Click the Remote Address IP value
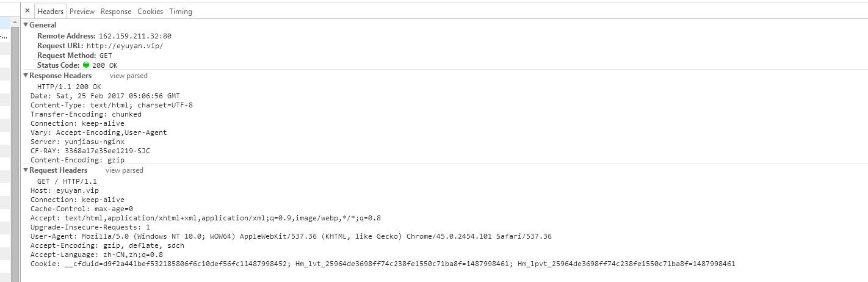Screen dimensions: 868x282 point(135,36)
